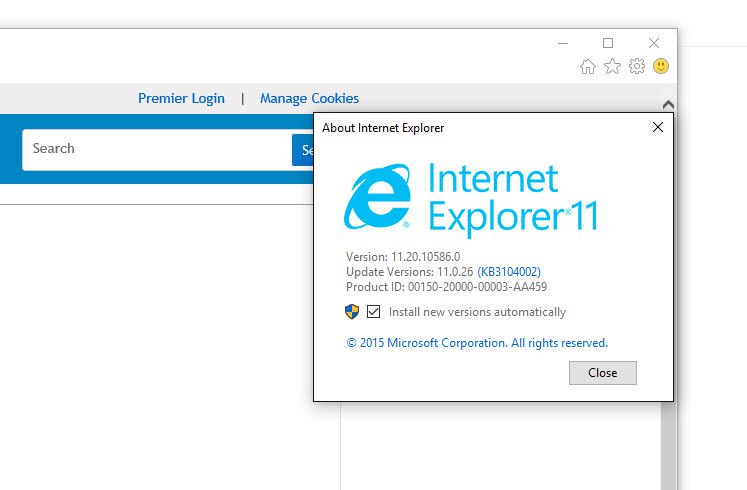Uncheck Install new versions automatically

[374, 312]
